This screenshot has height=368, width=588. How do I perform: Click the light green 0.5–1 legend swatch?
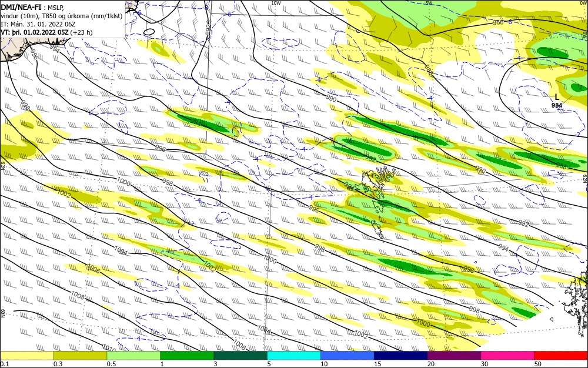133,356
